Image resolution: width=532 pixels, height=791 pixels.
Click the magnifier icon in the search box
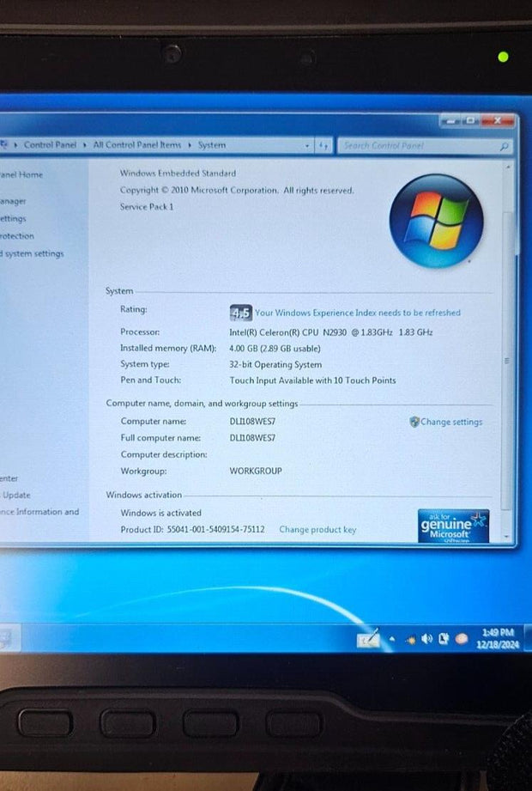click(504, 146)
